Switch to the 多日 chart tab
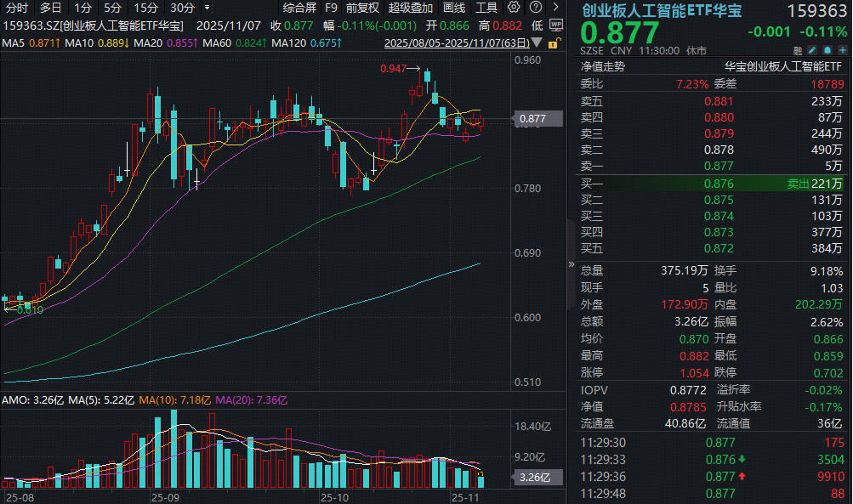853x504 pixels. (x=48, y=8)
